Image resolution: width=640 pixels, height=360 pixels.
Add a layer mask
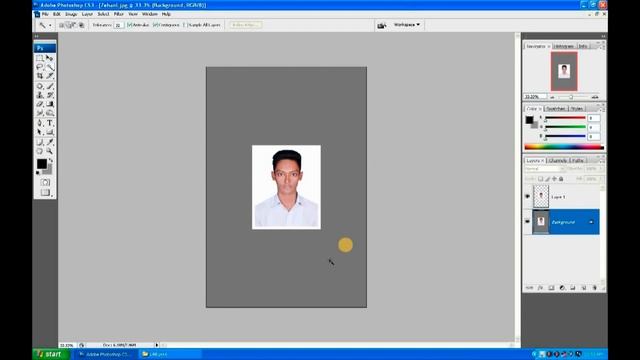(x=551, y=288)
